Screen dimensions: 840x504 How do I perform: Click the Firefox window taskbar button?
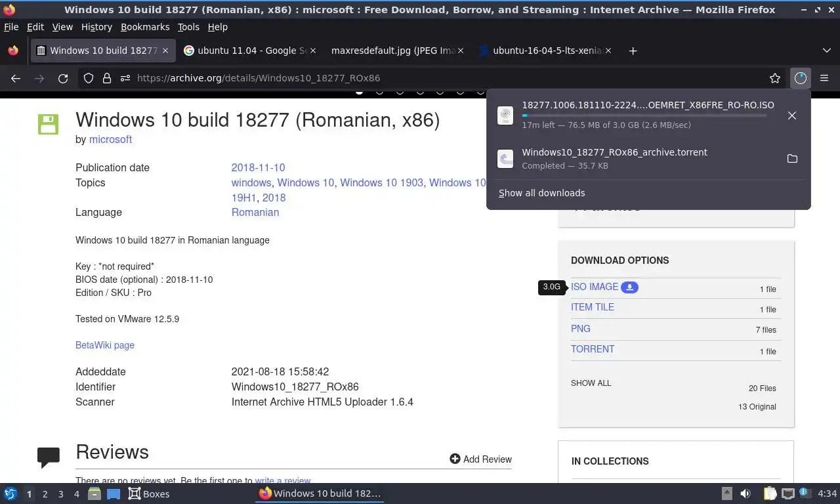click(320, 493)
